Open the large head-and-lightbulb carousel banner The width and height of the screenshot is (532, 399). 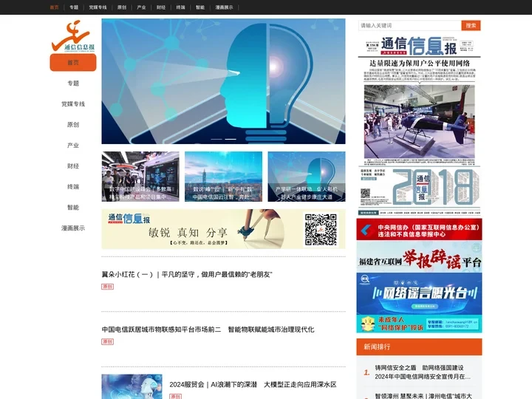tap(223, 81)
